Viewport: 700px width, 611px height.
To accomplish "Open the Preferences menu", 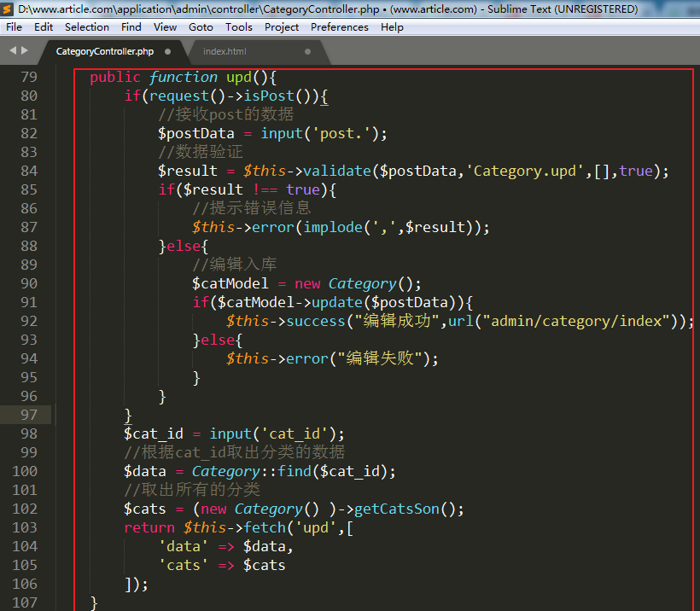I will (340, 27).
